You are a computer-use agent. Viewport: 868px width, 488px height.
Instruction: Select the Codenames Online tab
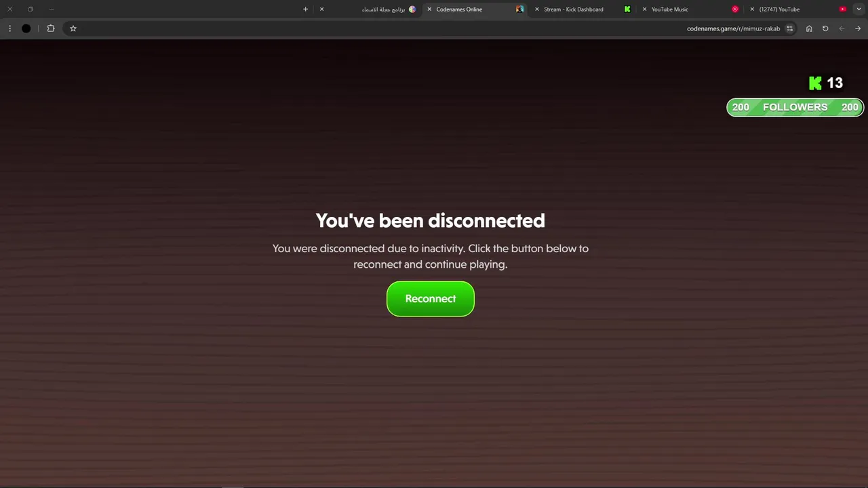point(474,9)
